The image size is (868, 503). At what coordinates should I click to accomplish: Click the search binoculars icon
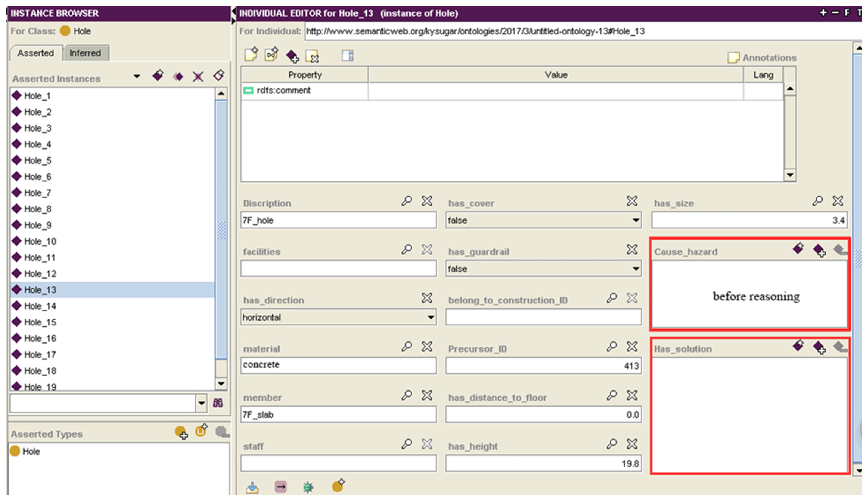pyautogui.click(x=218, y=403)
